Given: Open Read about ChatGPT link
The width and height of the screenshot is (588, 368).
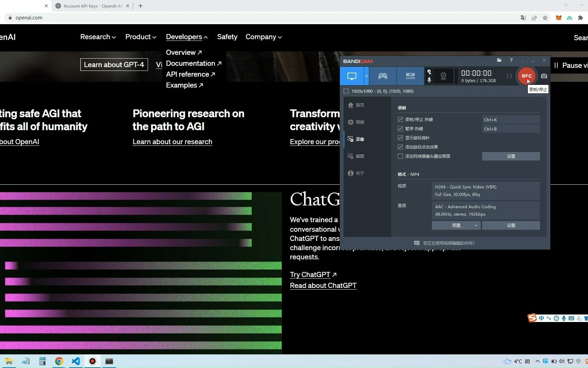Looking at the screenshot, I should point(323,286).
